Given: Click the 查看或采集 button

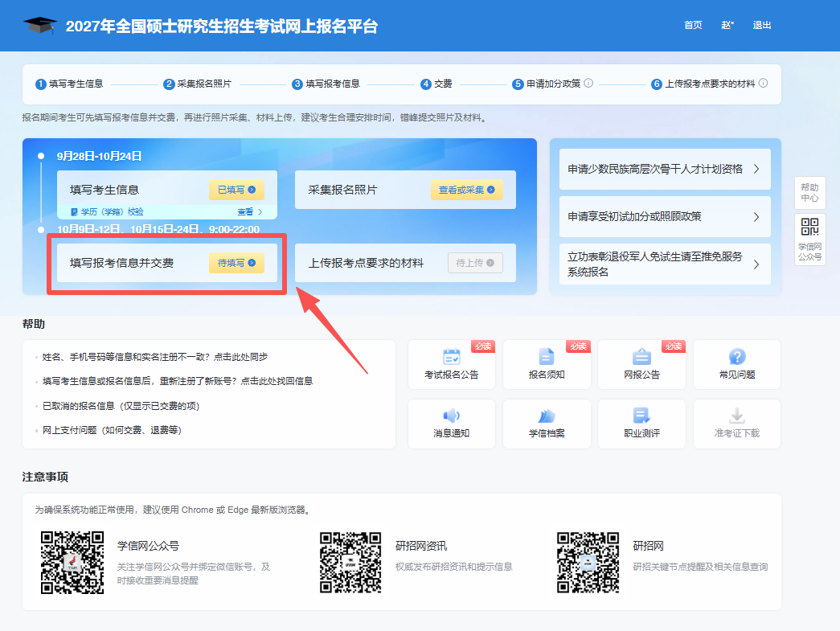Looking at the screenshot, I should [466, 190].
